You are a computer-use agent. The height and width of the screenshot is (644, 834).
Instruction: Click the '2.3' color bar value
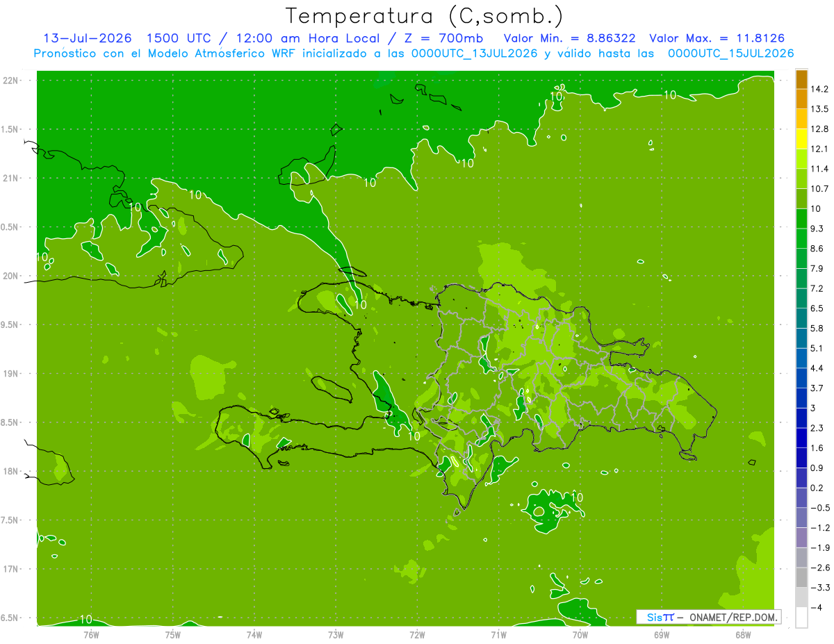click(817, 428)
